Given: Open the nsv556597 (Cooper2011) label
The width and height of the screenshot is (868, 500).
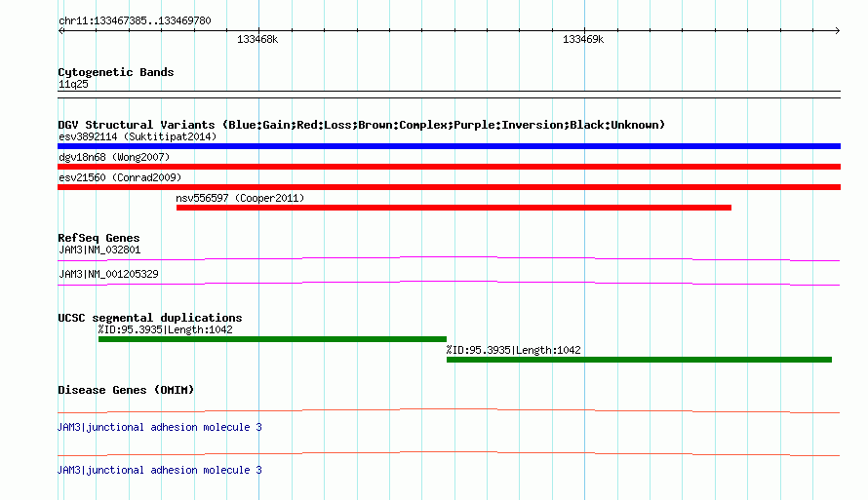Looking at the screenshot, I should coord(240,198).
